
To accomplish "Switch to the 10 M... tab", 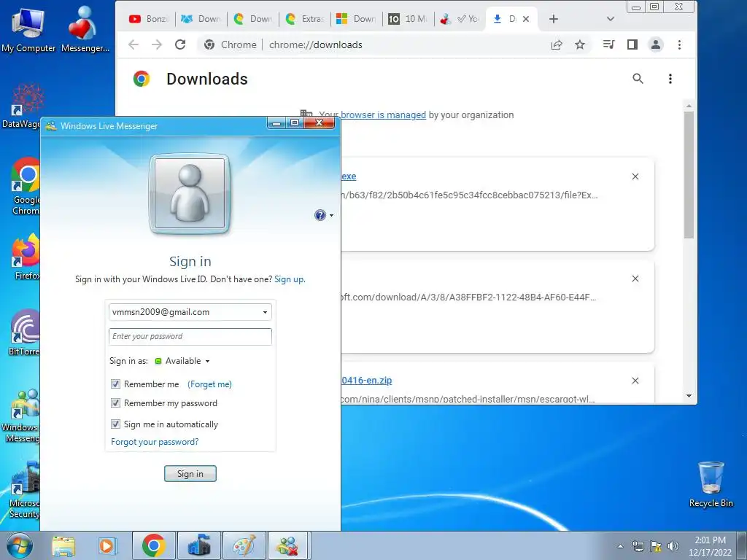I will pos(409,19).
